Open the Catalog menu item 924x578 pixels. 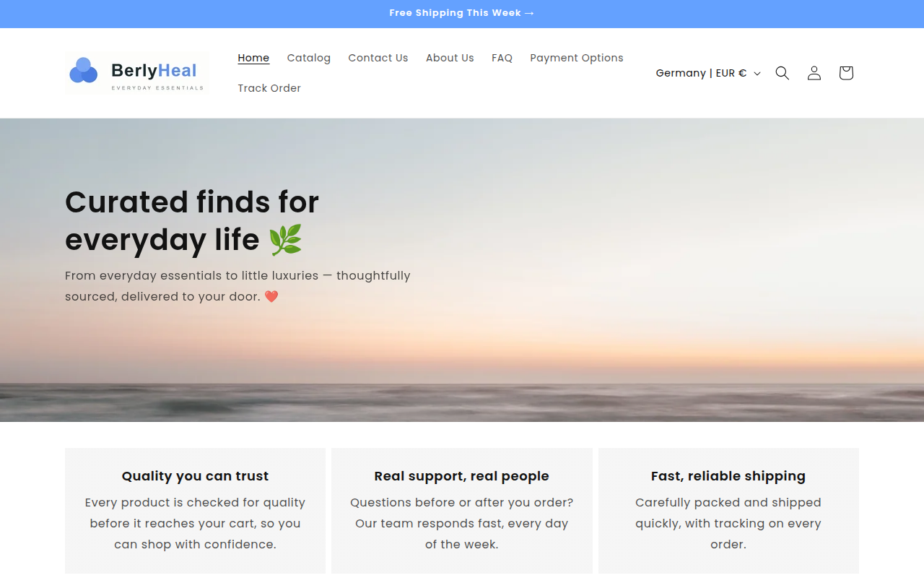[x=309, y=58]
